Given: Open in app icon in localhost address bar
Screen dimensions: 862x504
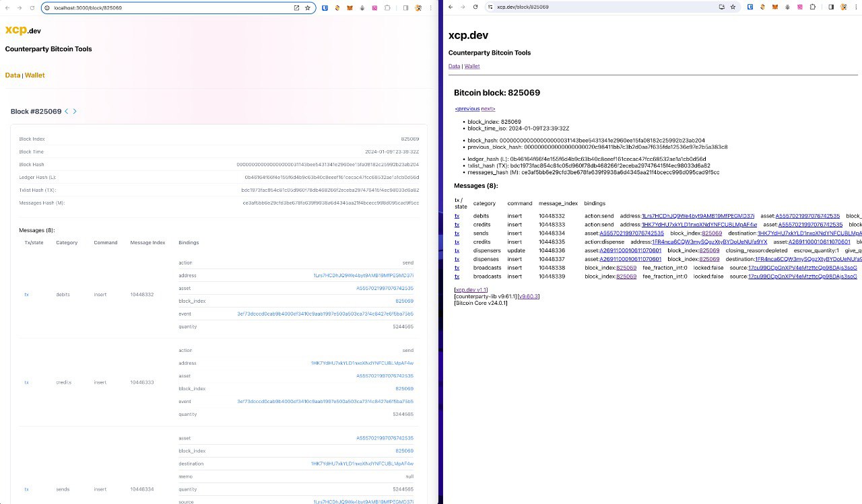Looking at the screenshot, I should [296, 7].
